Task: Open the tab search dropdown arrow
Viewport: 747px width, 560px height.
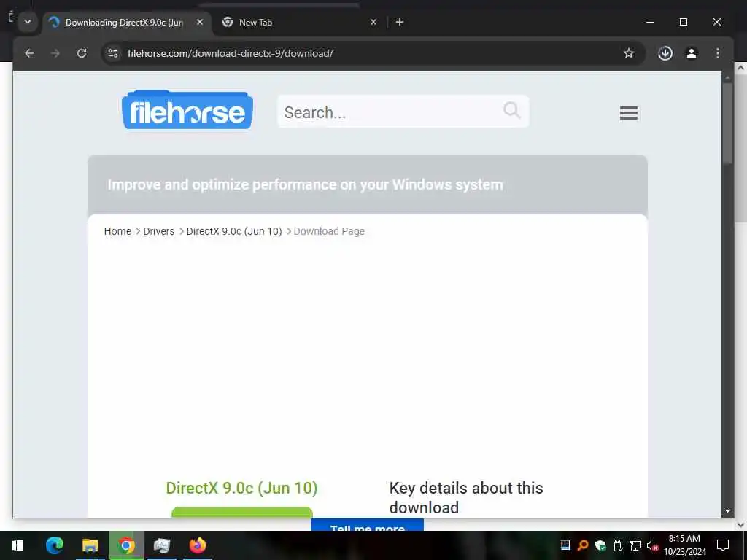Action: (x=28, y=22)
